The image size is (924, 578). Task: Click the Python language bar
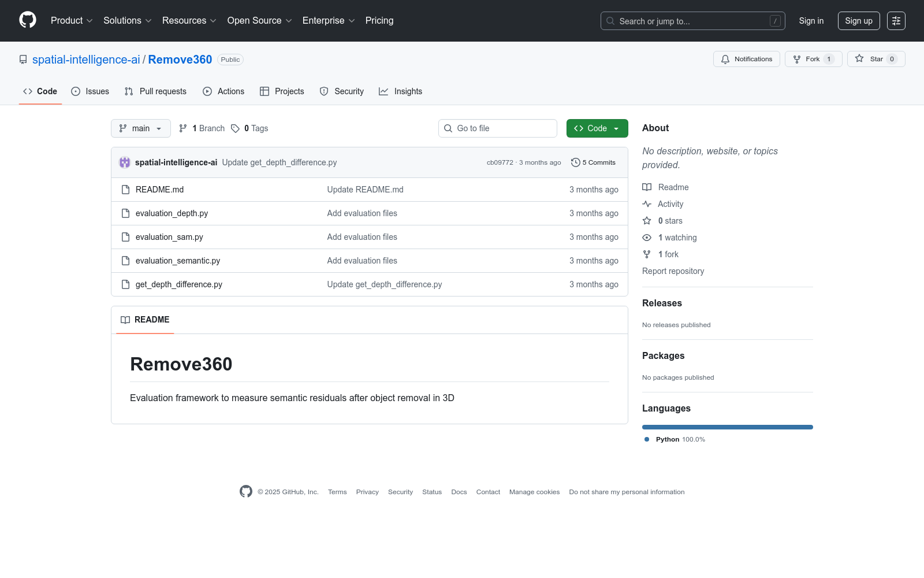tap(728, 427)
